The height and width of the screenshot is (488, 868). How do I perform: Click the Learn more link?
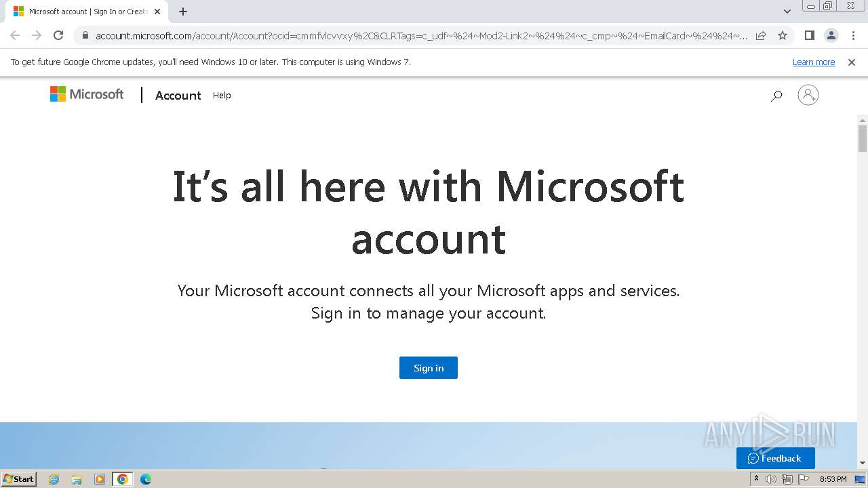814,62
